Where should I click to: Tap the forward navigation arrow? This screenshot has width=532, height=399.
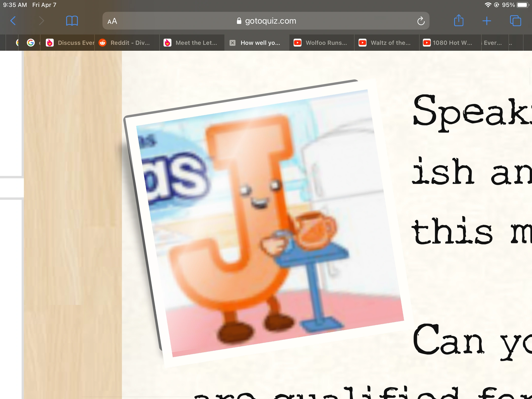[41, 21]
